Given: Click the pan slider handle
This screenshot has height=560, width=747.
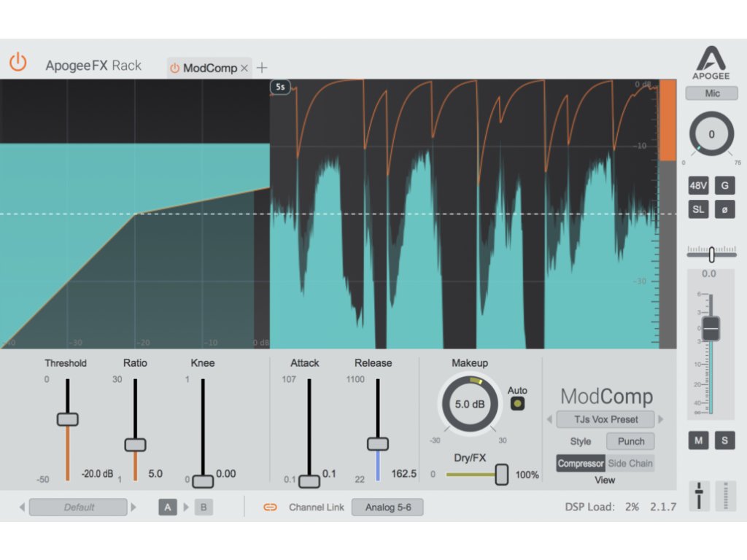Looking at the screenshot, I should pyautogui.click(x=711, y=254).
